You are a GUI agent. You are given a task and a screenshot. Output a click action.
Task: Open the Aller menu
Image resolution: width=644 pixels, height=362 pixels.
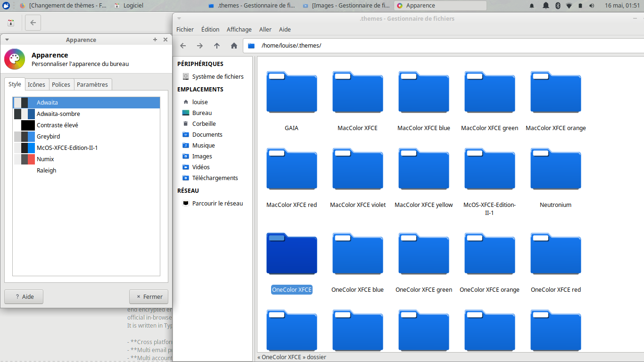[x=265, y=29]
